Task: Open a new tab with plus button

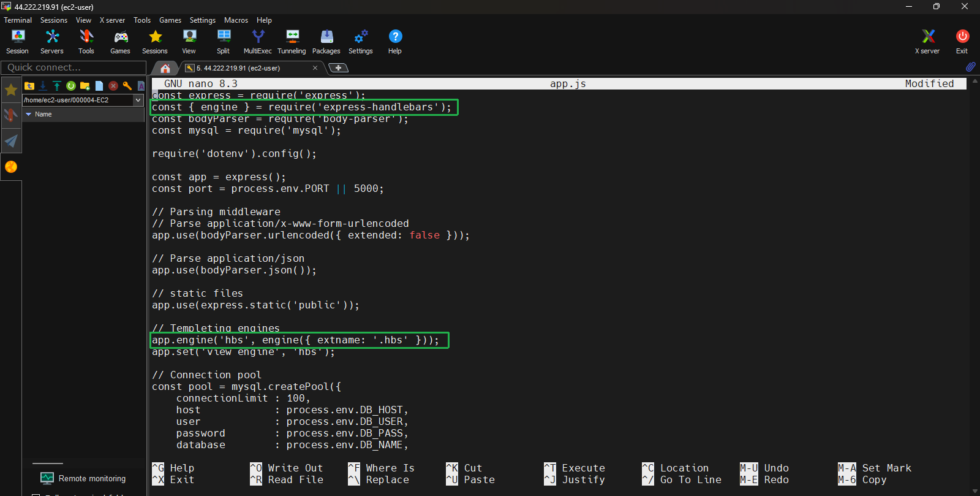Action: coord(338,68)
